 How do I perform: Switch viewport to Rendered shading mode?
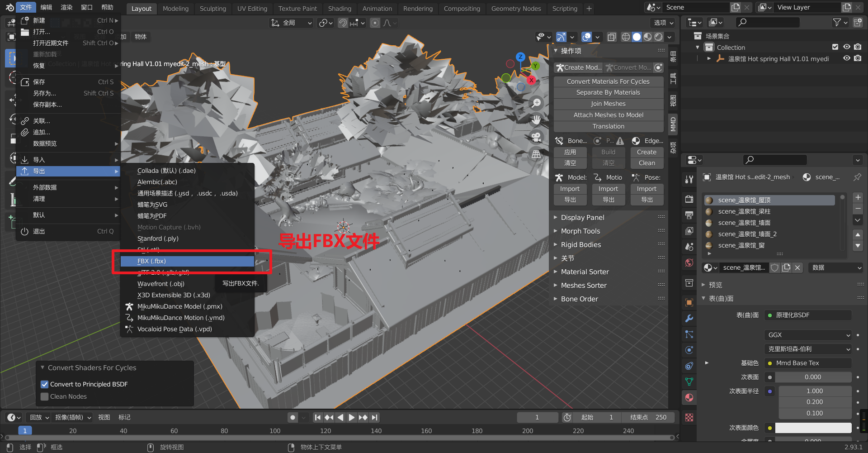pyautogui.click(x=658, y=37)
